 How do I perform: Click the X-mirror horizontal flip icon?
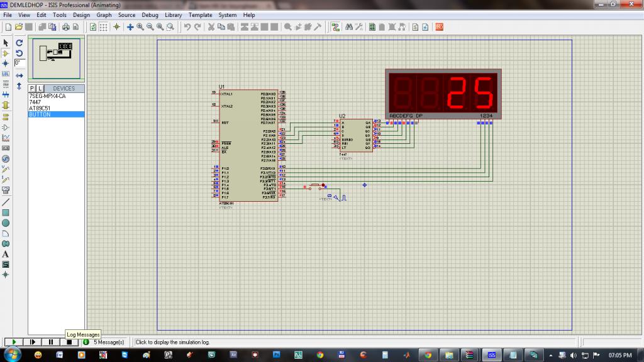(19, 75)
